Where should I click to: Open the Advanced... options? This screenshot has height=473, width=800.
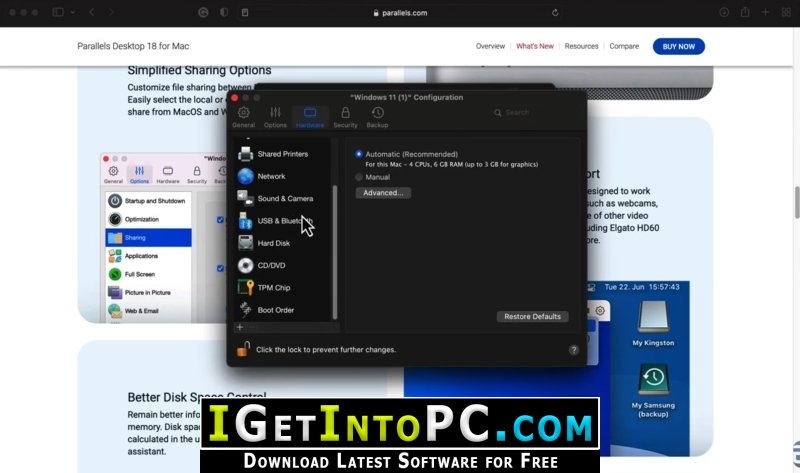(x=383, y=193)
